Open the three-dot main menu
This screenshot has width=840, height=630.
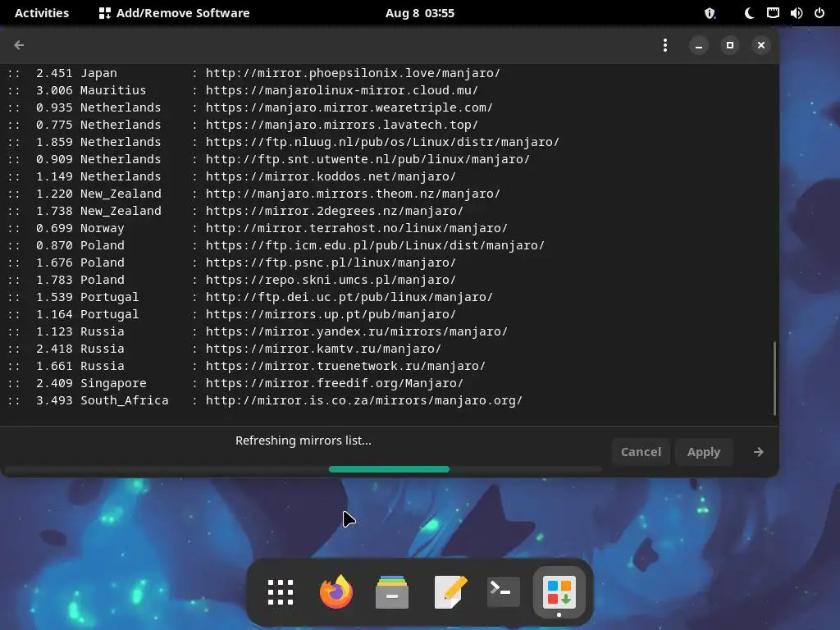pyautogui.click(x=664, y=45)
